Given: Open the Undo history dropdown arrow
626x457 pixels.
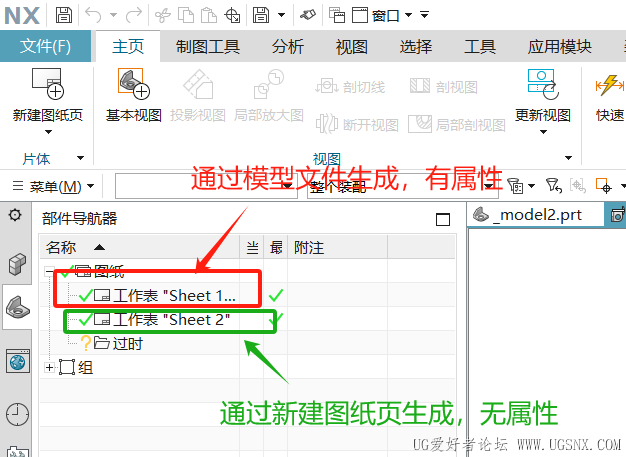Looking at the screenshot, I should coord(113,15).
